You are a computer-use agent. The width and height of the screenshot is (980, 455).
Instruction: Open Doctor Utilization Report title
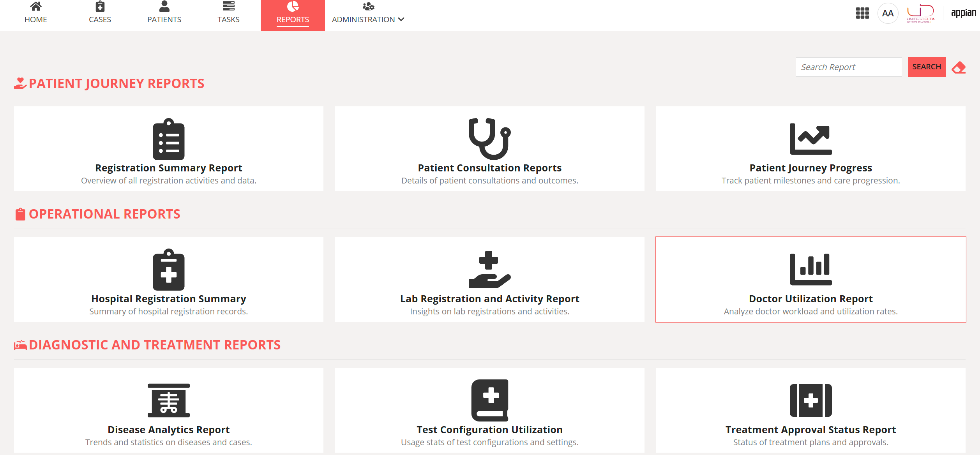pyautogui.click(x=810, y=299)
